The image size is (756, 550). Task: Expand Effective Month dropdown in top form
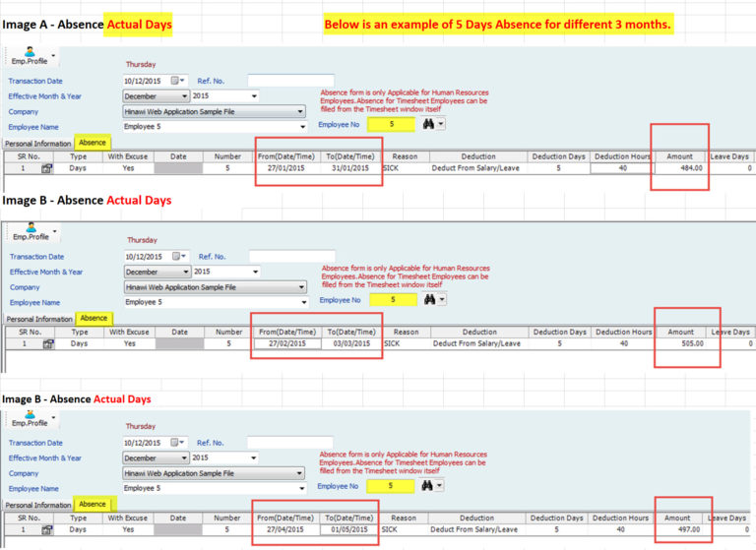pos(185,96)
